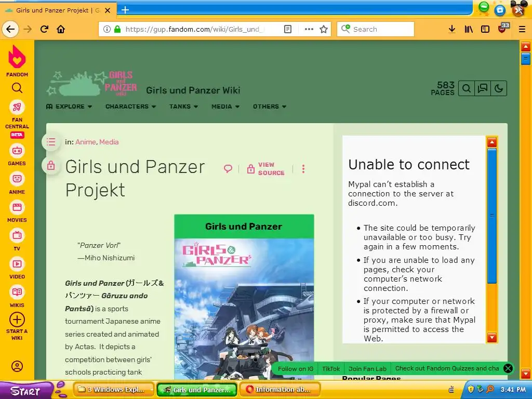Open article comments speech bubble
The height and width of the screenshot is (399, 532).
(228, 169)
